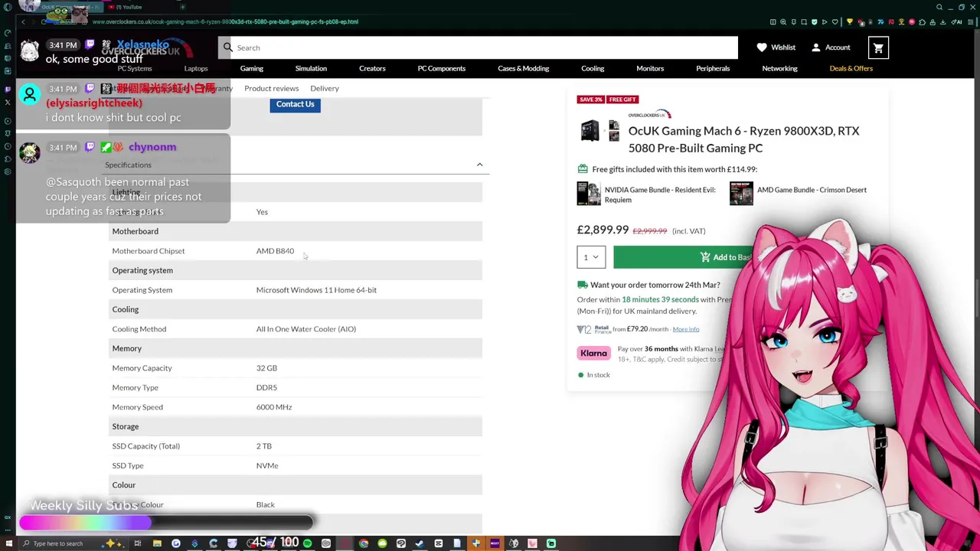Switch to the Product reviews tab
Viewport: 980px width, 551px height.
click(272, 88)
